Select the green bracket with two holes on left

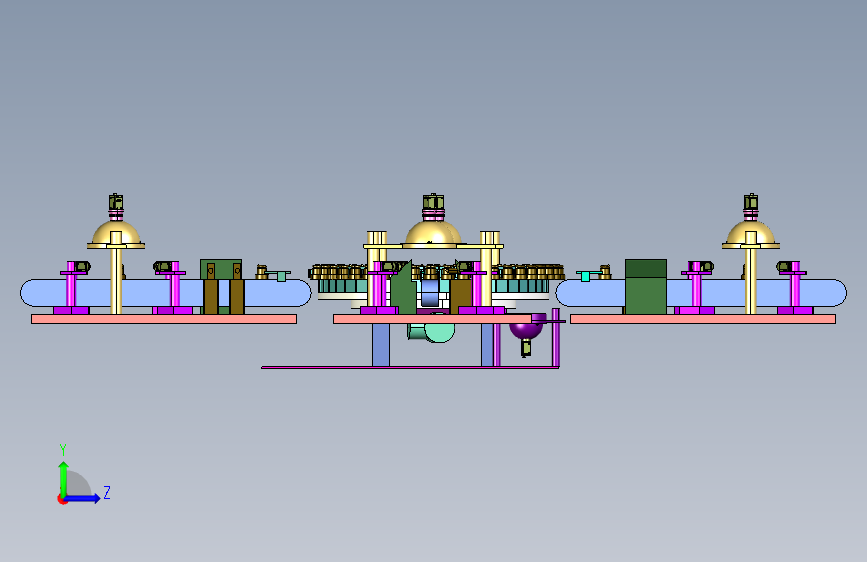click(x=221, y=269)
